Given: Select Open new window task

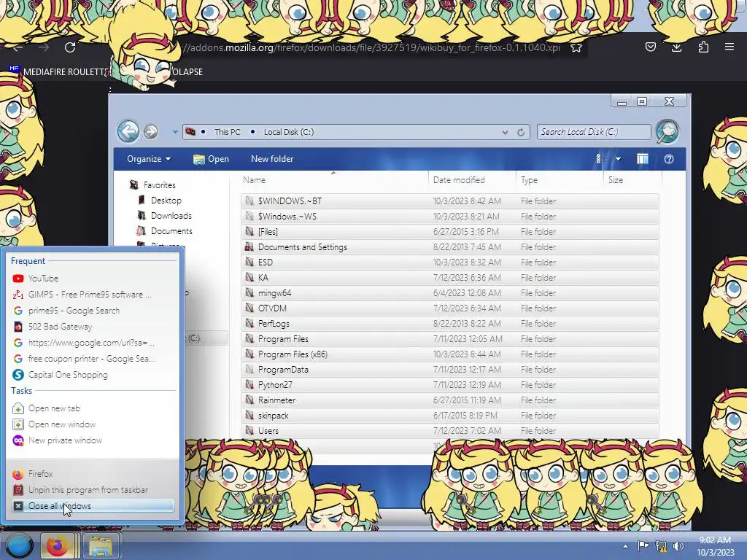Looking at the screenshot, I should point(93,424).
